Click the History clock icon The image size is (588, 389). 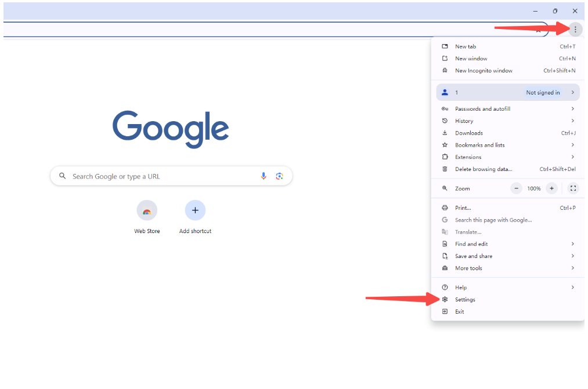445,121
